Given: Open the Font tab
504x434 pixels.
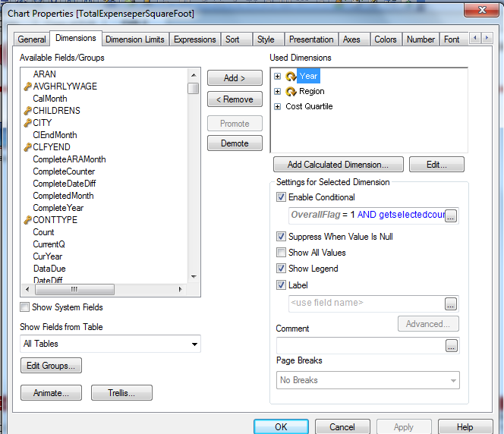Looking at the screenshot, I should click(x=454, y=39).
